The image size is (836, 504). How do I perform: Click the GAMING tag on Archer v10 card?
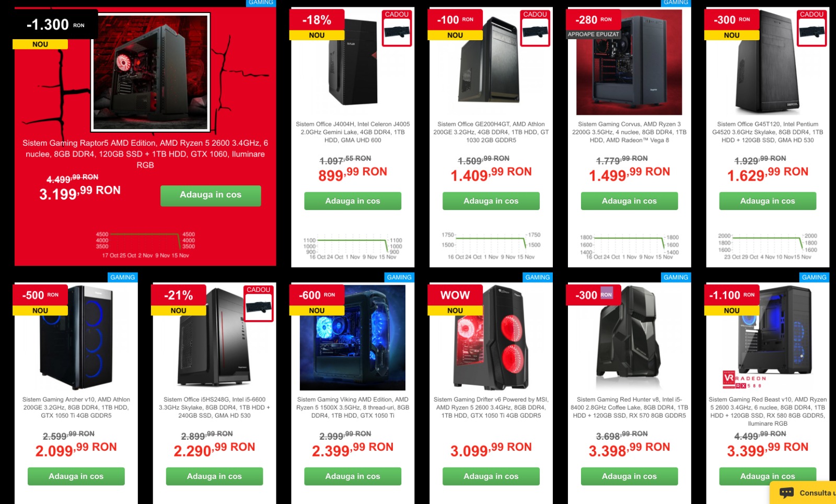coord(123,277)
